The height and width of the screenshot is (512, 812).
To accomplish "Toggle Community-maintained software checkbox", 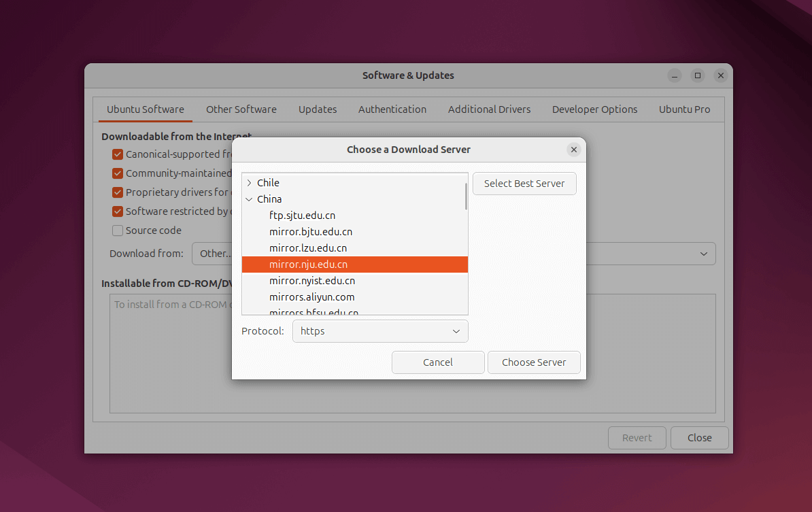I will tap(118, 173).
